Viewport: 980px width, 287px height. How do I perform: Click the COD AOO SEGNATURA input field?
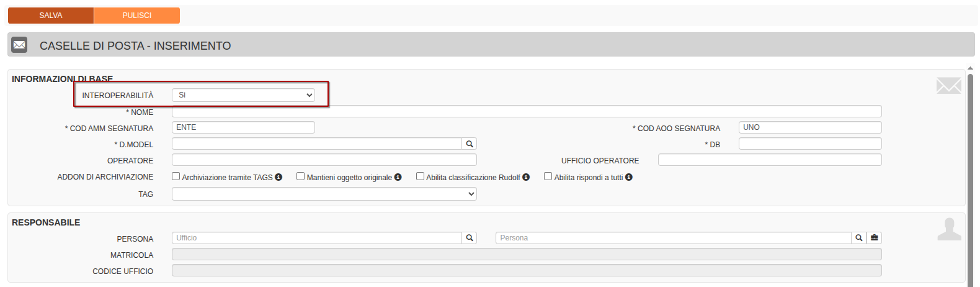coord(809,127)
